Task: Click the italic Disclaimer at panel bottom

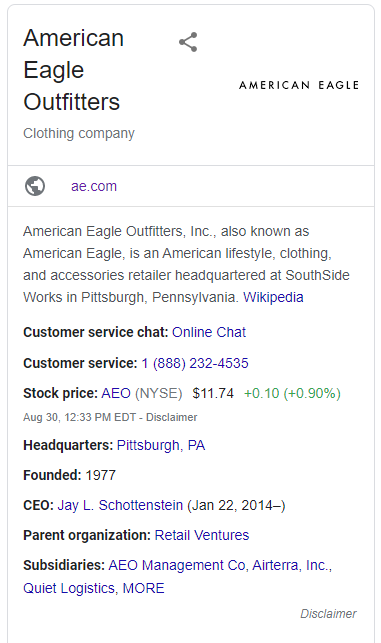Action: coord(328,613)
